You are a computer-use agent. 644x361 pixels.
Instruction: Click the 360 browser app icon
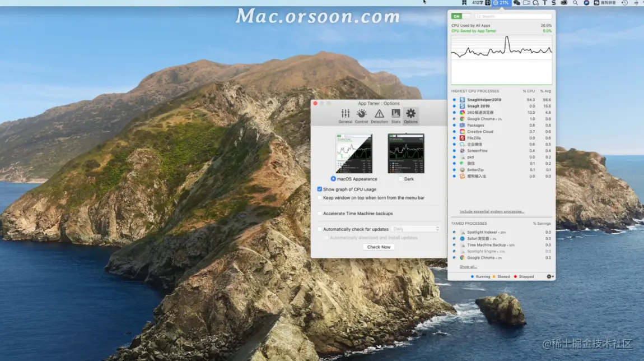pyautogui.click(x=462, y=112)
